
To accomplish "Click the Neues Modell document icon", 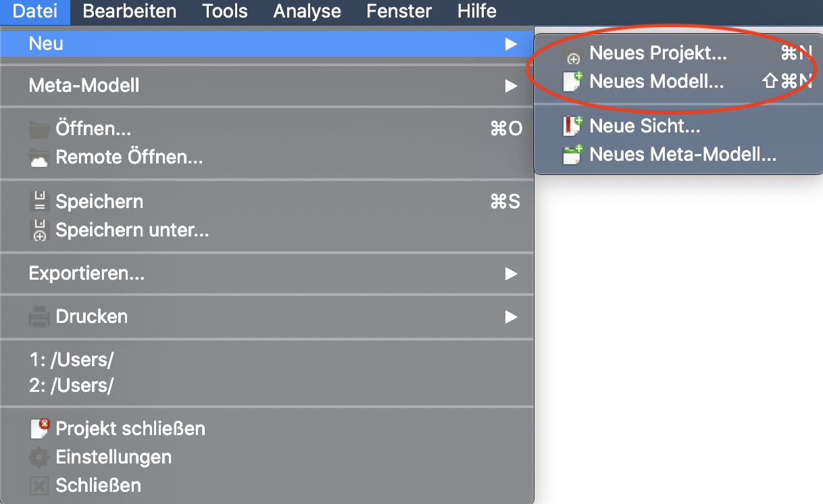I will [x=572, y=82].
